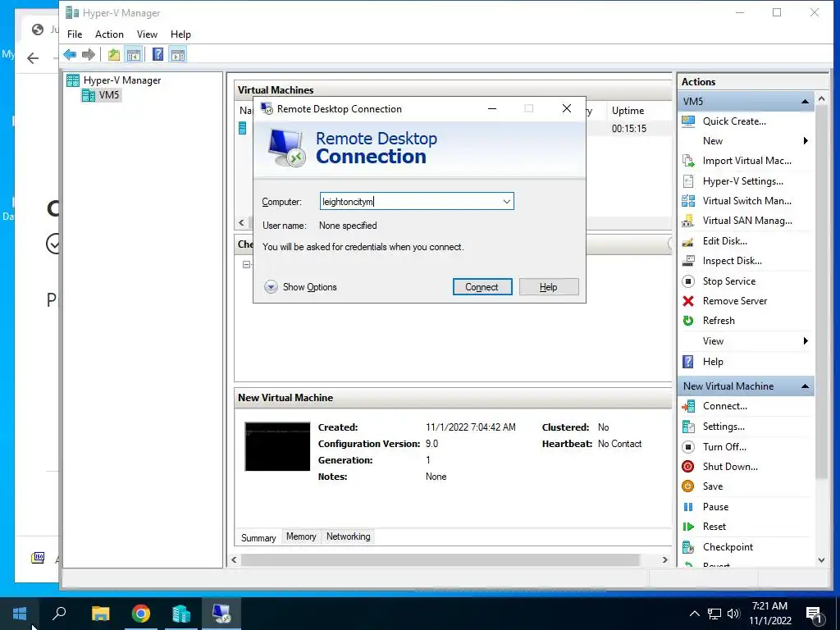
Task: Click the Help button in Remote Desktop
Action: [x=549, y=287]
